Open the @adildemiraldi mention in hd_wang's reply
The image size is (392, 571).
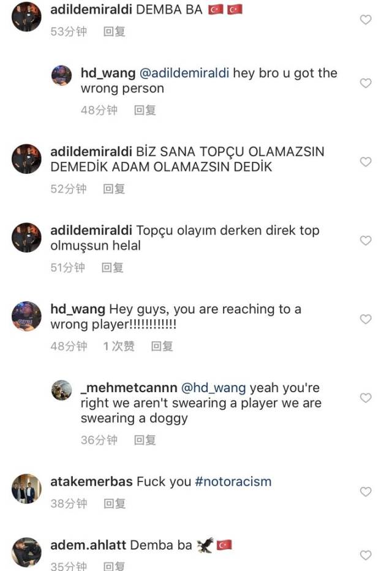pyautogui.click(x=184, y=73)
